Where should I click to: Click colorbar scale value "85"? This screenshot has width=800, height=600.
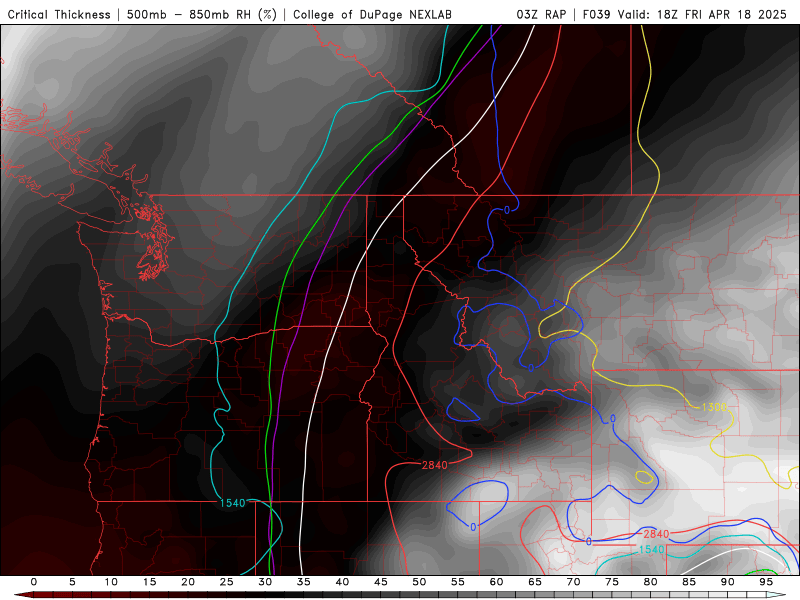point(689,582)
